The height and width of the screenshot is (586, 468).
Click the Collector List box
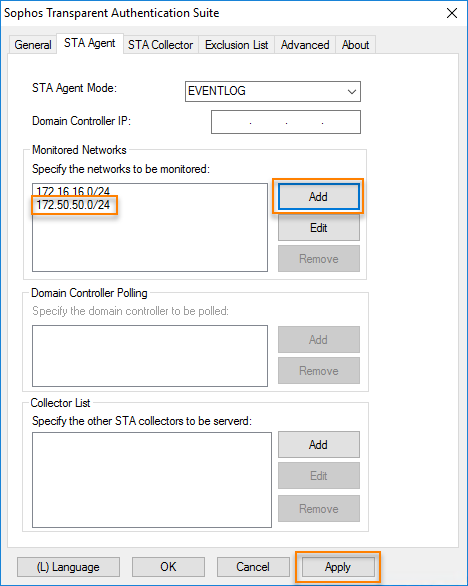[152, 480]
